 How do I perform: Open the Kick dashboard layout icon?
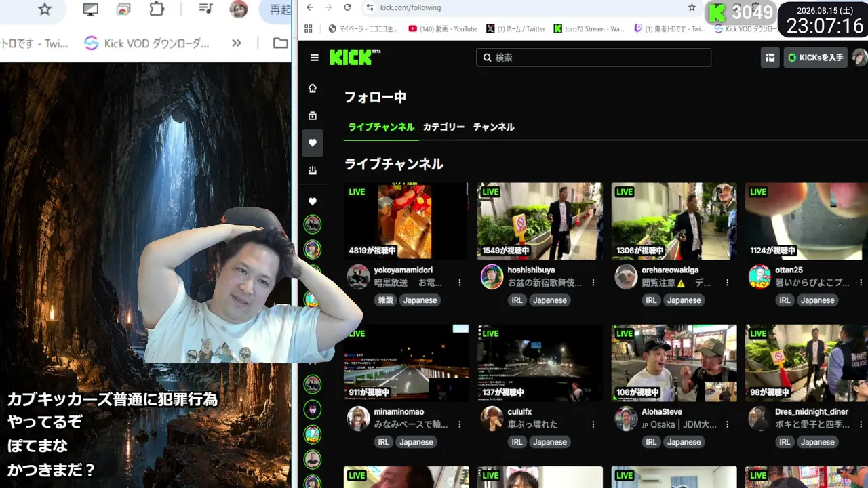[770, 58]
